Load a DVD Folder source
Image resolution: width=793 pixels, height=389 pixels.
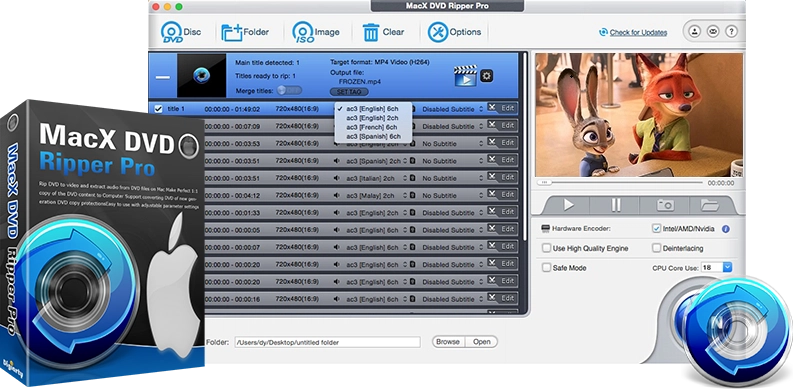pos(245,32)
